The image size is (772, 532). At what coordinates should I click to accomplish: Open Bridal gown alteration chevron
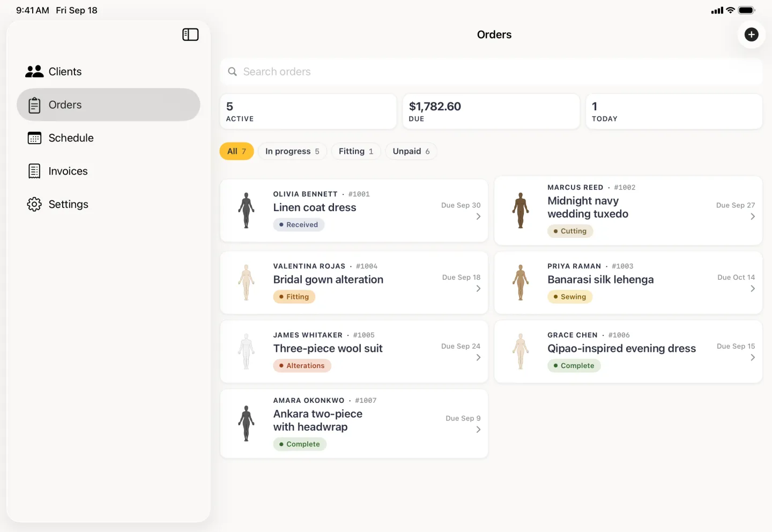[478, 289]
